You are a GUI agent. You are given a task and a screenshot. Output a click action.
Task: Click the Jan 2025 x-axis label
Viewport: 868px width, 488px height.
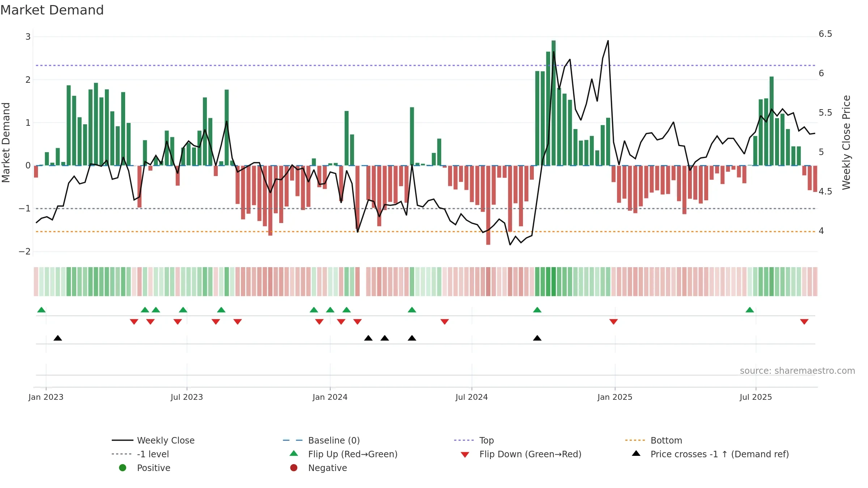coord(615,397)
